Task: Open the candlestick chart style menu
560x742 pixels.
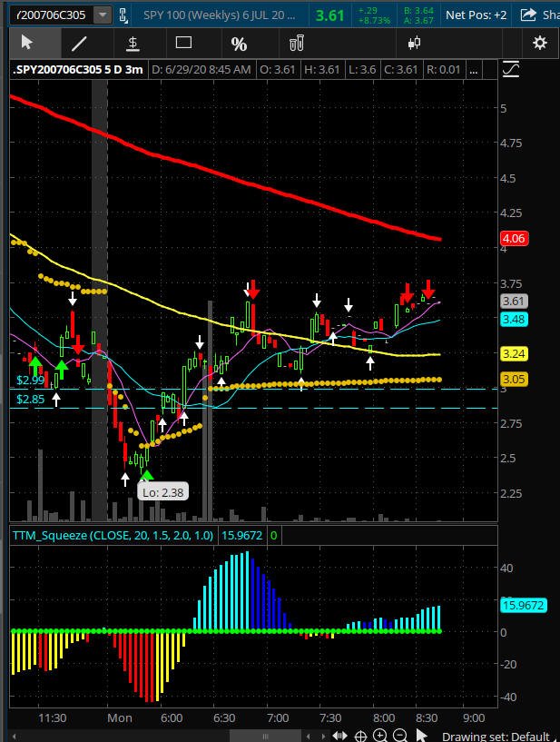Action: click(x=416, y=43)
